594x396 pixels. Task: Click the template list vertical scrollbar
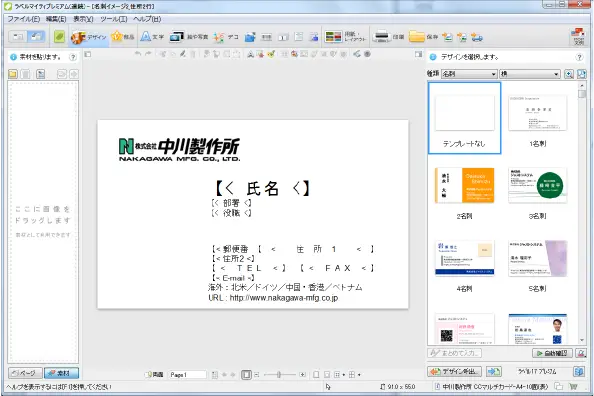[582, 213]
